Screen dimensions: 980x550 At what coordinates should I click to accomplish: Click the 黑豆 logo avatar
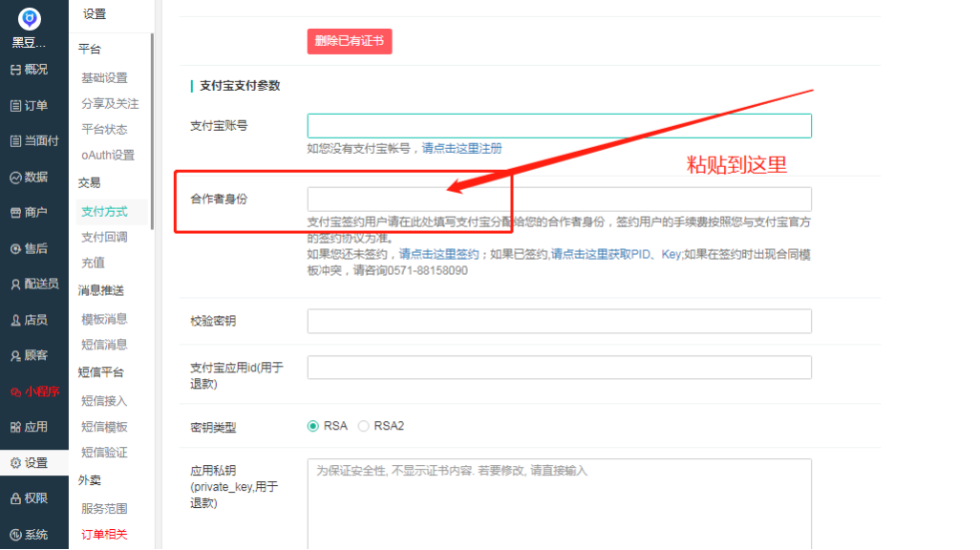[x=30, y=19]
